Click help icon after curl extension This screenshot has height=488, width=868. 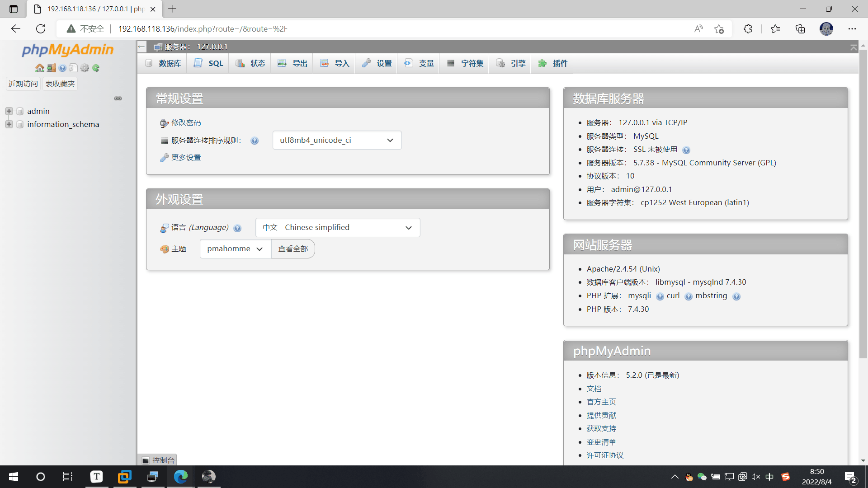(x=689, y=296)
